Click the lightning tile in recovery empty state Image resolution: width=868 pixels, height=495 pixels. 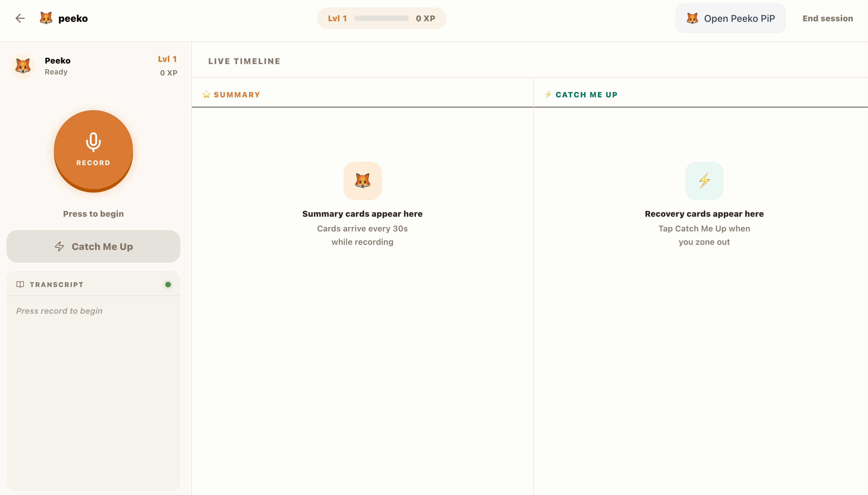[704, 181]
